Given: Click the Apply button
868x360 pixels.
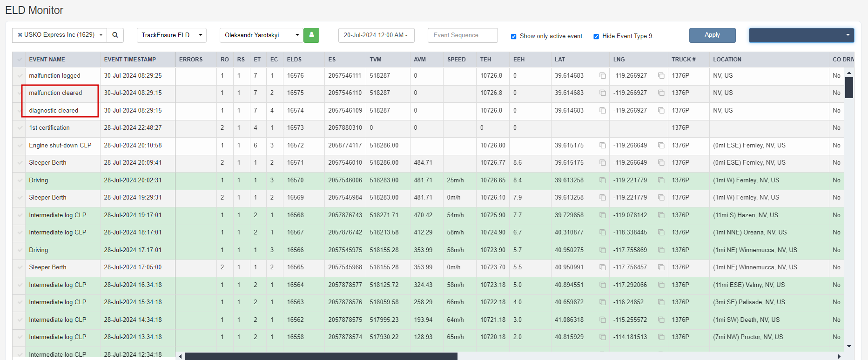Looking at the screenshot, I should click(x=712, y=35).
